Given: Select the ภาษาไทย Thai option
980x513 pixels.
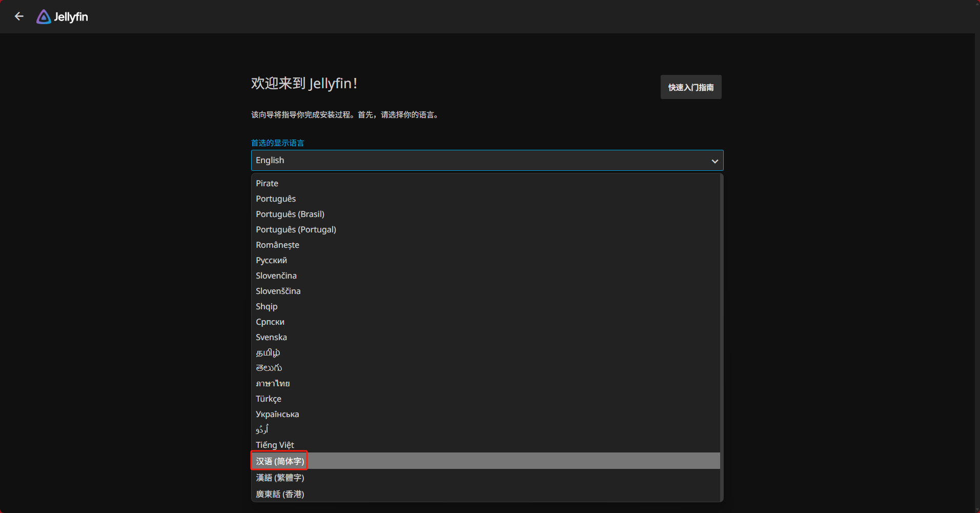Looking at the screenshot, I should tap(485, 383).
